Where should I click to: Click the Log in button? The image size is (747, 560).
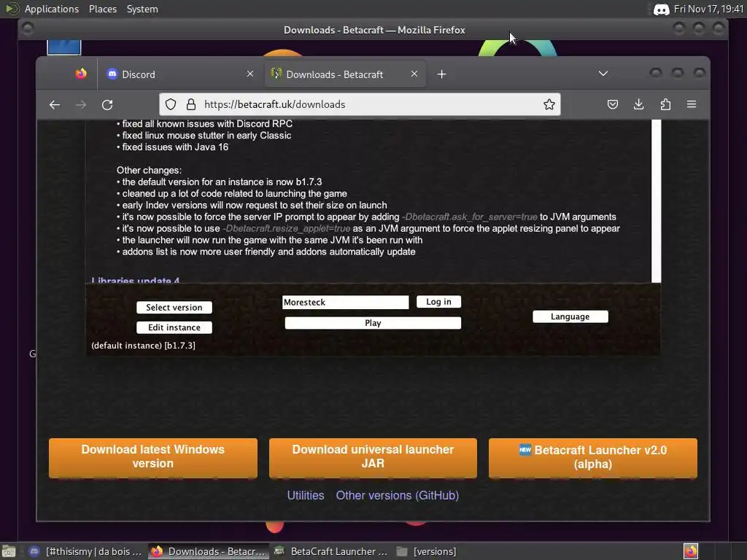tap(438, 302)
